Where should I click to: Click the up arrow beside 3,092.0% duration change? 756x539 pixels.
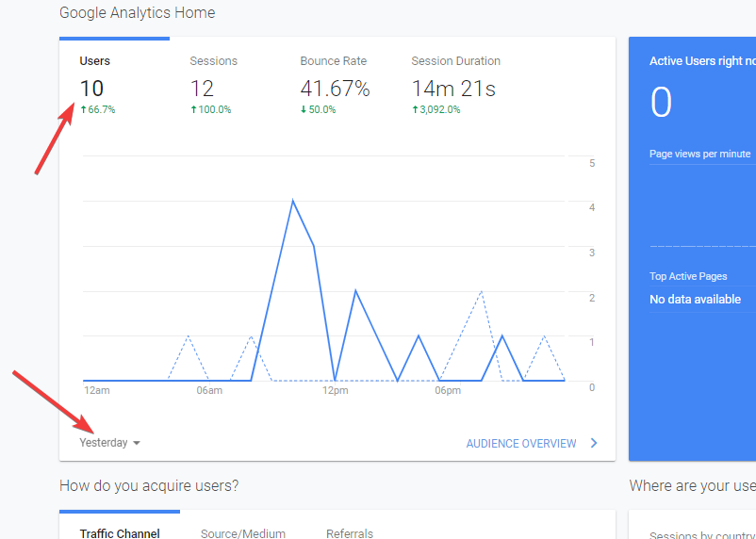(415, 110)
